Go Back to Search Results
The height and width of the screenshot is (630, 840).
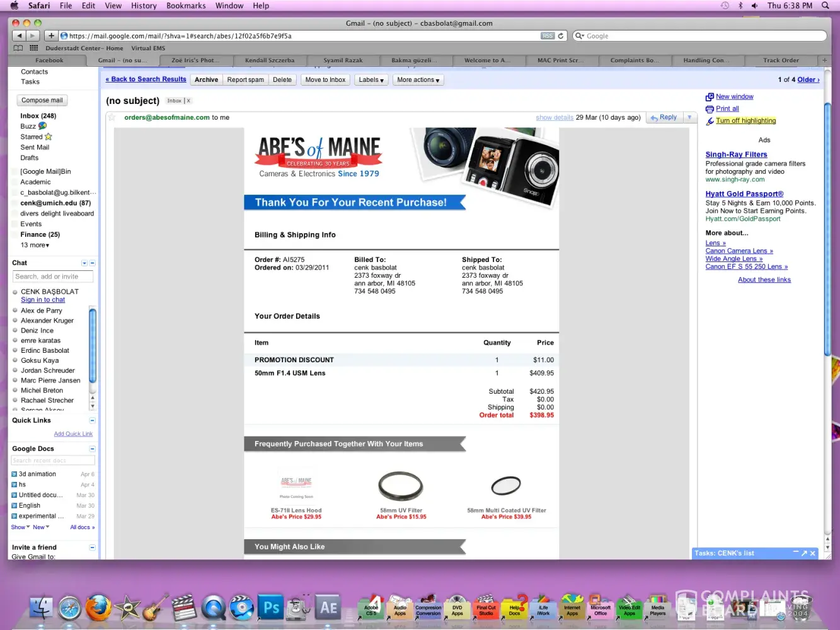tap(146, 79)
